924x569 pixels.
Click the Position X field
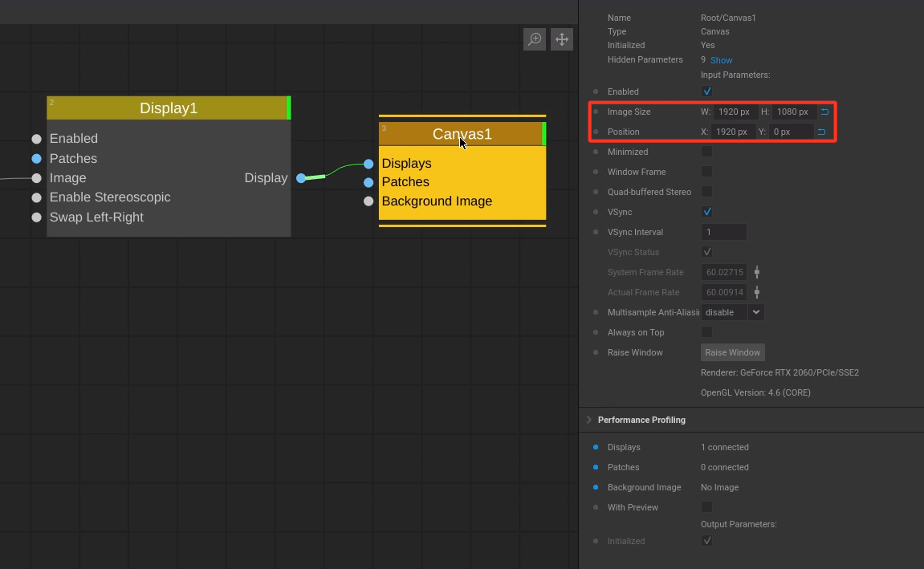click(x=732, y=132)
